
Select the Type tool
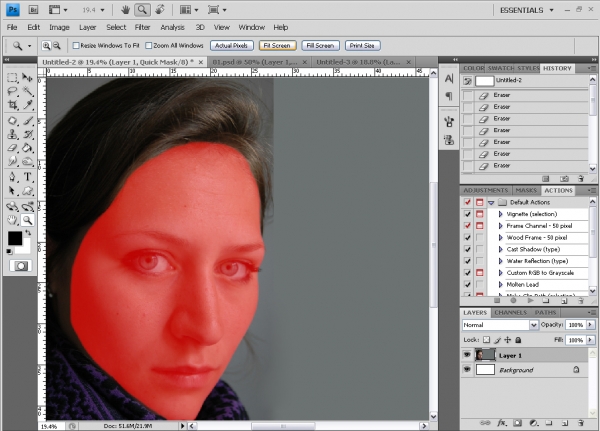[27, 177]
